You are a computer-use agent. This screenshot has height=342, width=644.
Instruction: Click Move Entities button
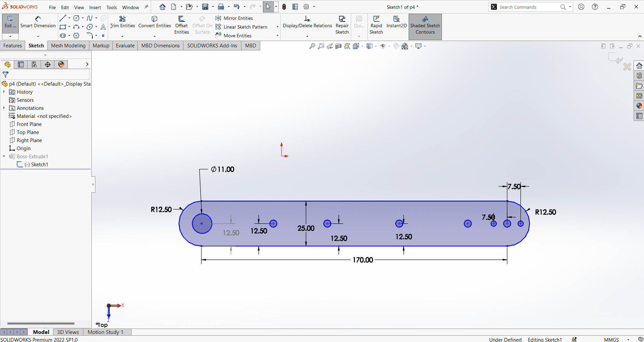click(x=233, y=36)
